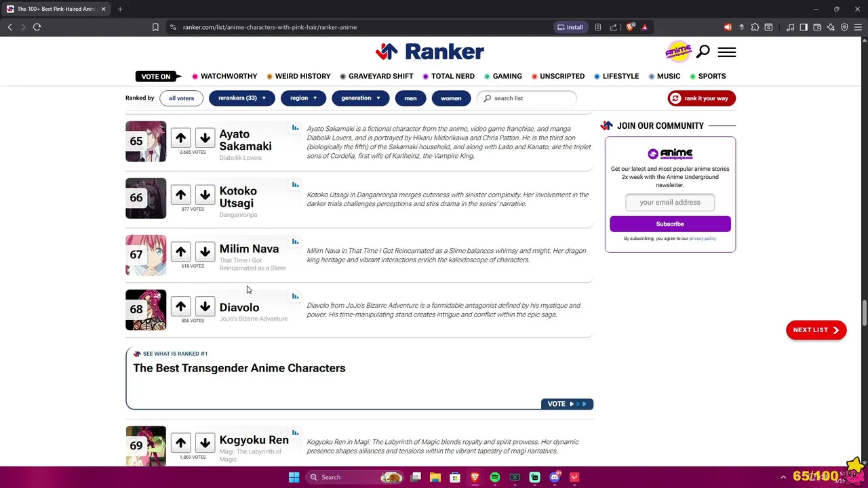The image size is (868, 488).
Task: Open the browser extensions puzzle icon
Action: click(x=755, y=27)
